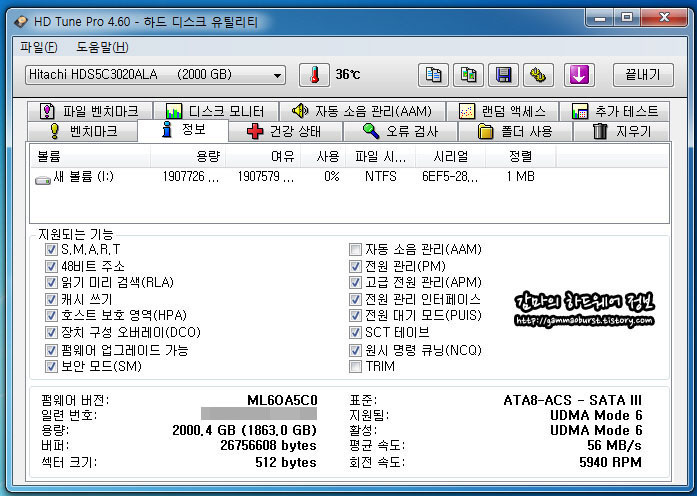Toggle the SCT 테이브 checkbox
The width and height of the screenshot is (697, 496).
coord(355,332)
